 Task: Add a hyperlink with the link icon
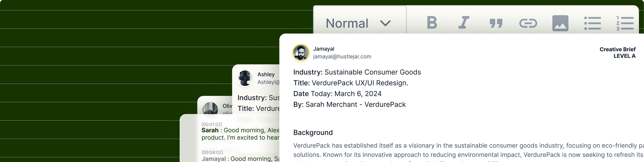[x=528, y=23]
